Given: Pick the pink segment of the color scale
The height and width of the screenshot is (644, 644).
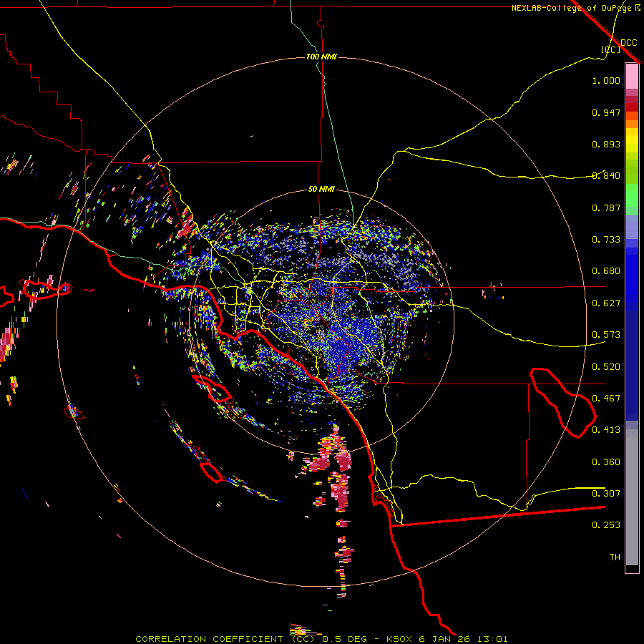Looking at the screenshot, I should tap(632, 76).
